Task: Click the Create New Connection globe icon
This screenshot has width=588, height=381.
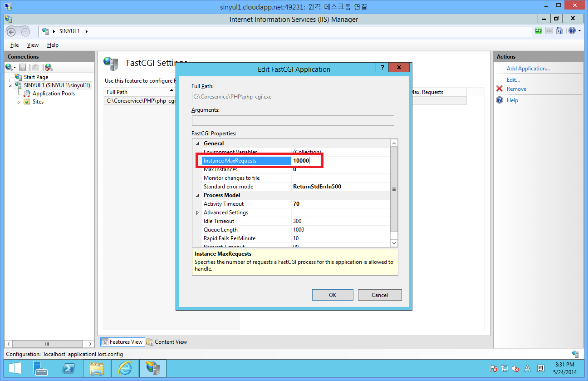Action: [9, 67]
